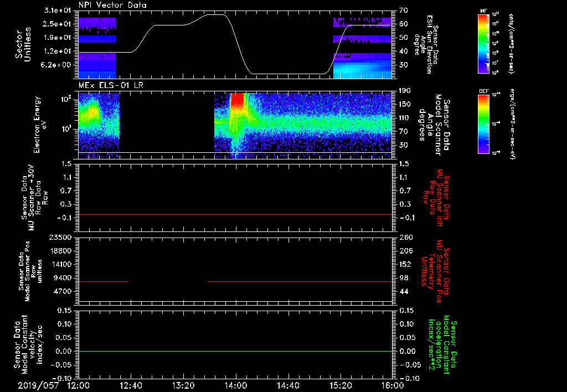Click the '150' scanner angle tick label

tap(406, 105)
